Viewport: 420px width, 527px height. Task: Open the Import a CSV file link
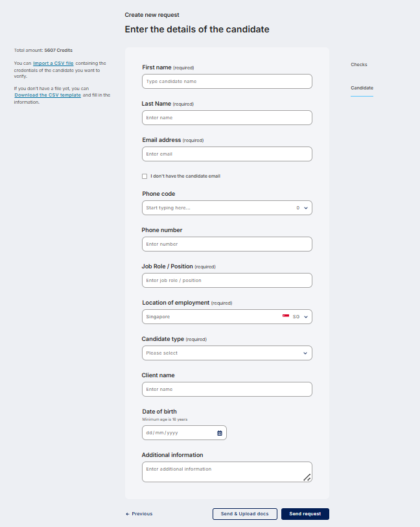pos(53,64)
